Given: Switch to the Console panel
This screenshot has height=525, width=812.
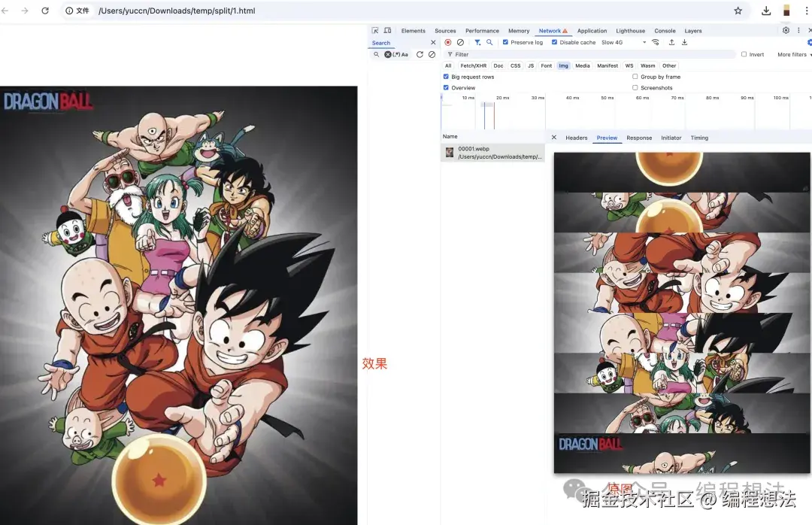Looking at the screenshot, I should tap(665, 31).
